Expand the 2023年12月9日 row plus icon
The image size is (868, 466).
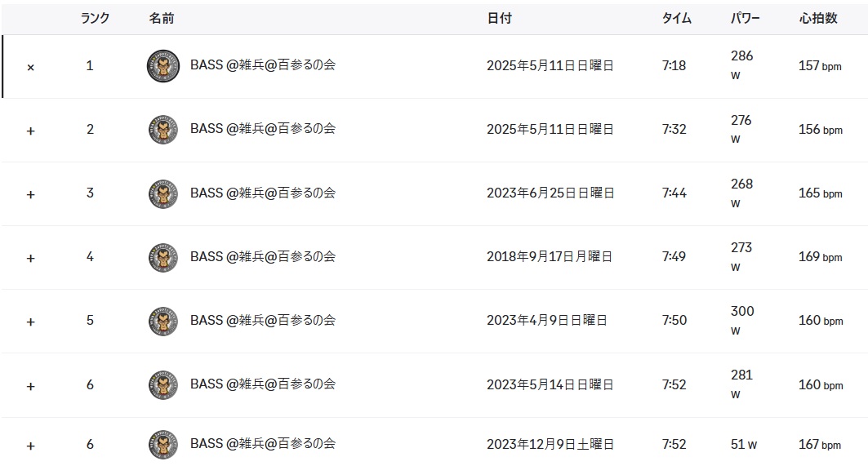pos(30,446)
